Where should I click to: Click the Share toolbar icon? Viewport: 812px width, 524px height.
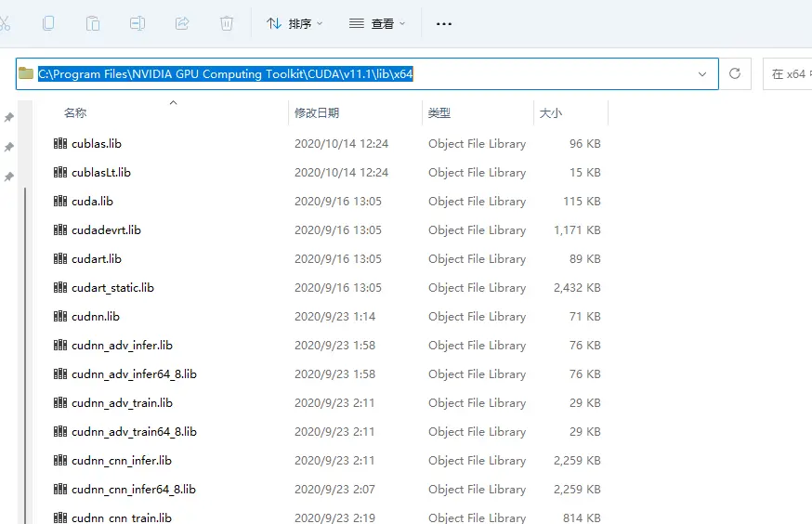coord(182,23)
